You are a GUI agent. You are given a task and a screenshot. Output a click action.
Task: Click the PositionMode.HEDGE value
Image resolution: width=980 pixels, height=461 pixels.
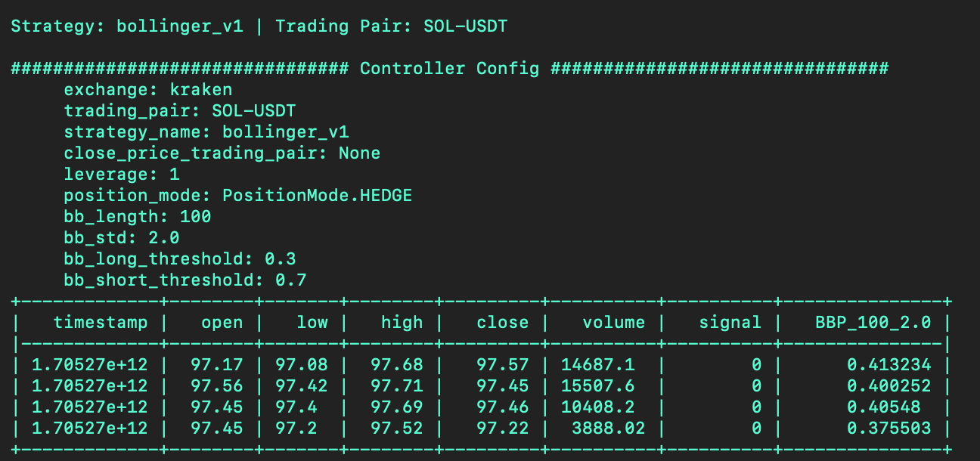click(x=317, y=196)
